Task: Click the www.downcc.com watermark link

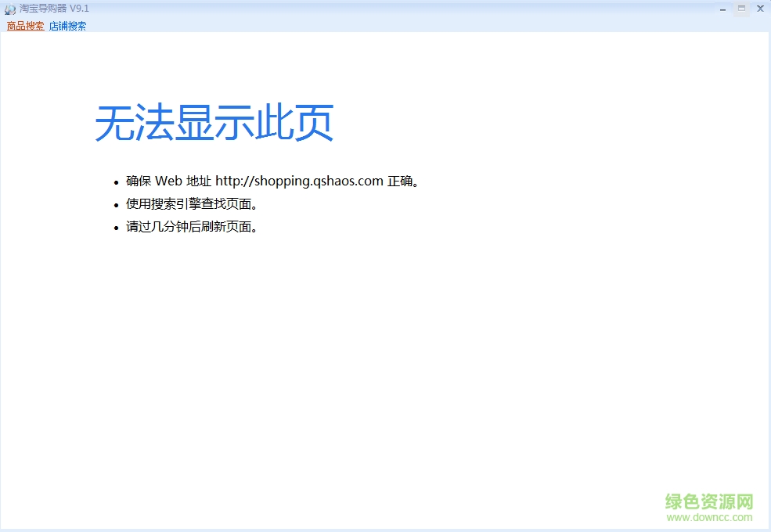Action: (x=708, y=516)
